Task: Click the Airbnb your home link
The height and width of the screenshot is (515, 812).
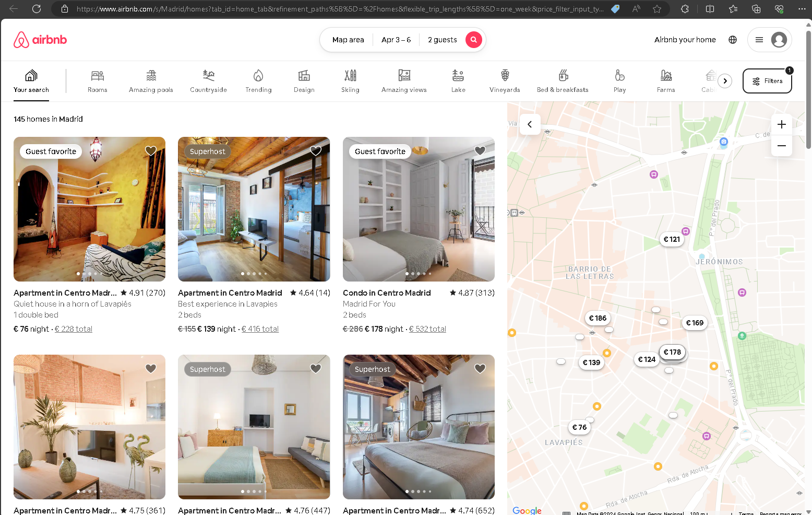Action: coord(685,40)
